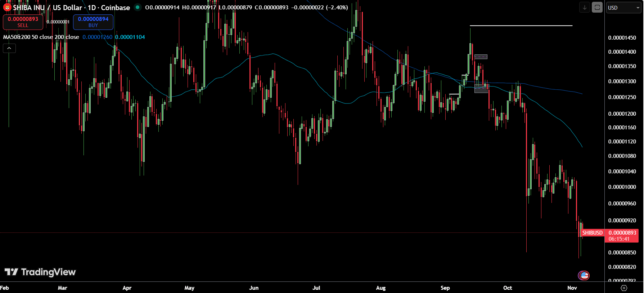
Task: Open chart settings hexagon gear icon
Action: point(624,288)
